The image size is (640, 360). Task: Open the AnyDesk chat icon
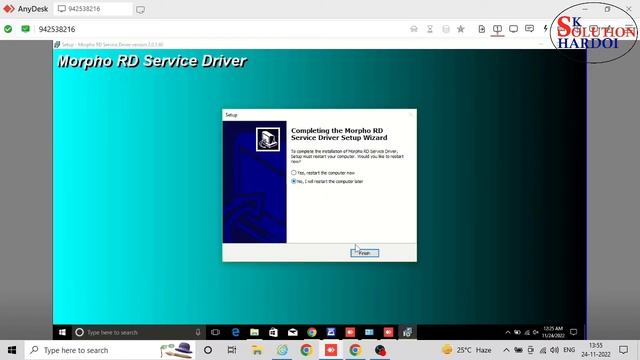529,29
